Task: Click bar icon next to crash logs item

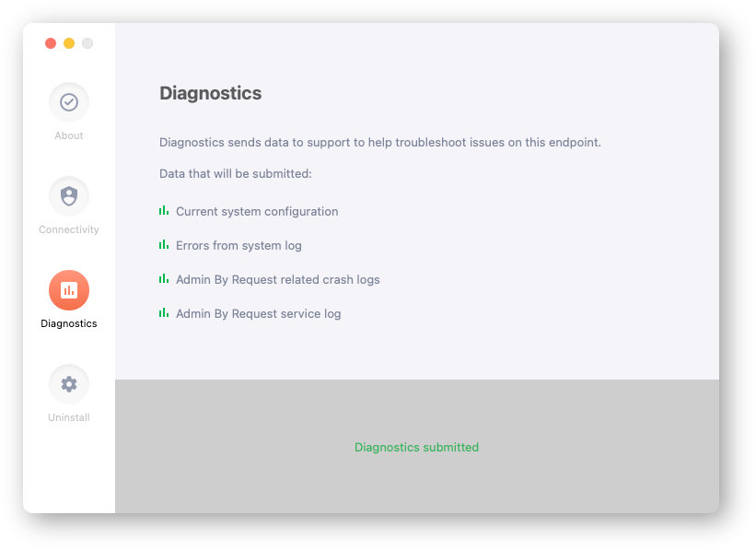Action: pyautogui.click(x=164, y=279)
